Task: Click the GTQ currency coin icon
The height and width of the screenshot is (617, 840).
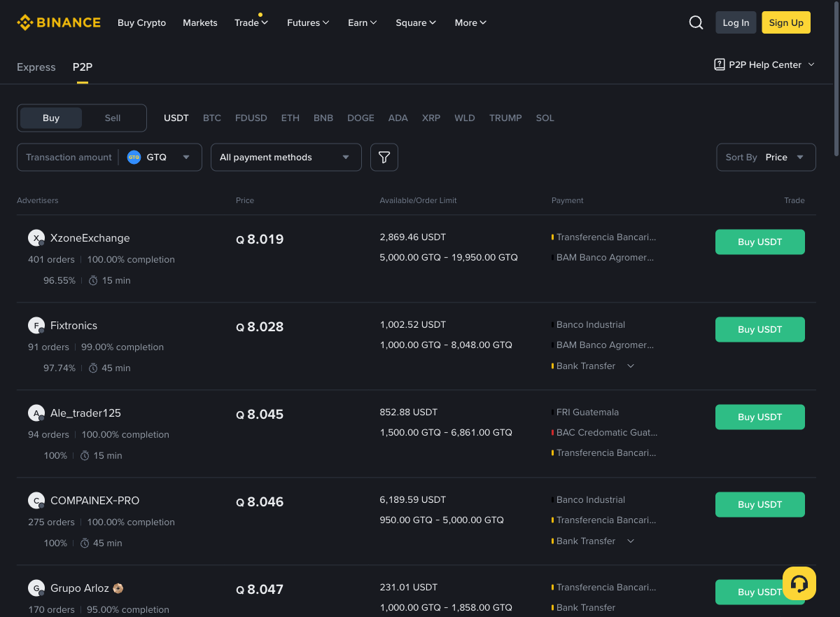Action: (134, 158)
